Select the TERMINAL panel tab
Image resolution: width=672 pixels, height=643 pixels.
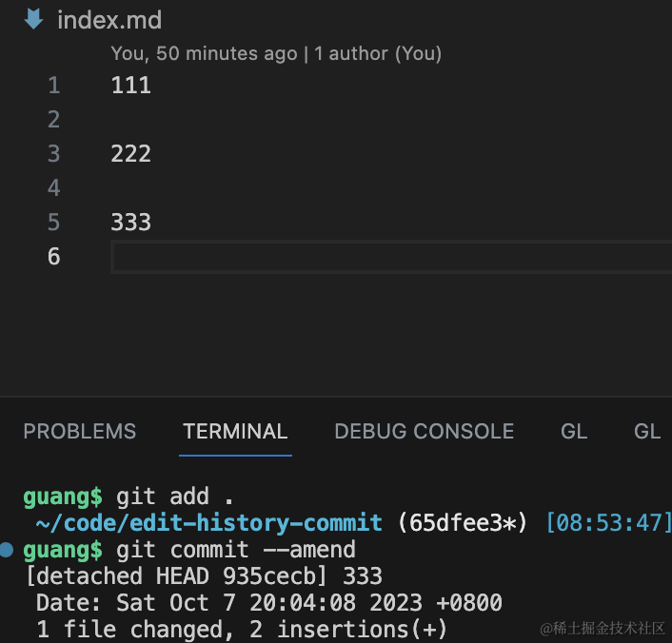click(235, 432)
